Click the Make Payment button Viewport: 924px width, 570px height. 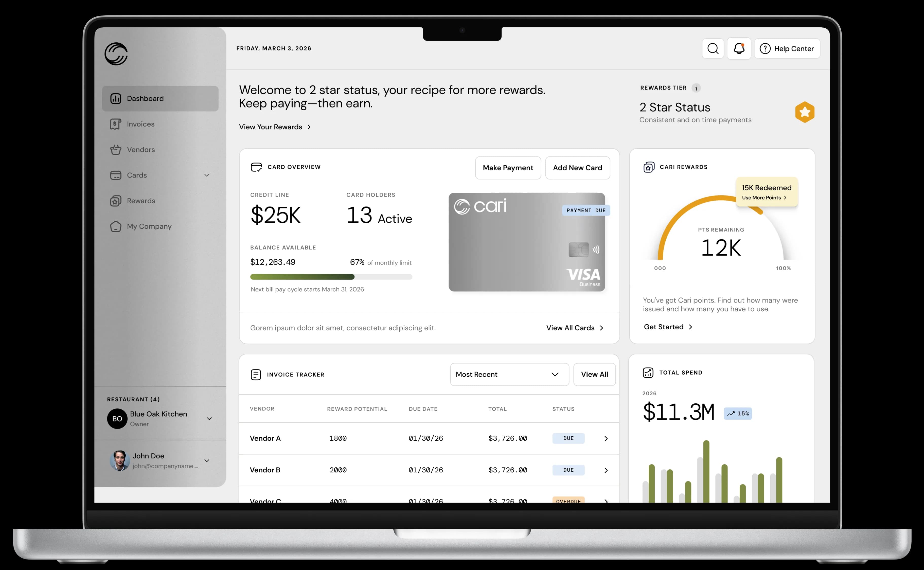pos(508,168)
